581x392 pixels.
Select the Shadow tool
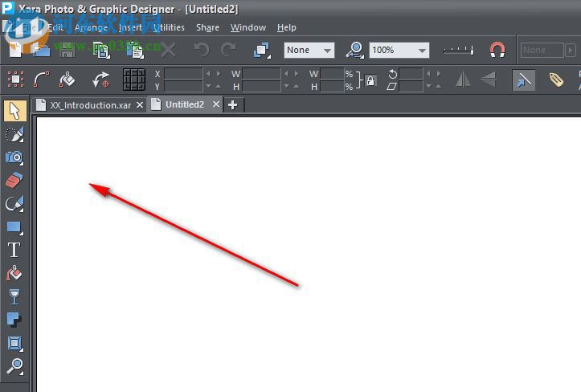pyautogui.click(x=14, y=321)
